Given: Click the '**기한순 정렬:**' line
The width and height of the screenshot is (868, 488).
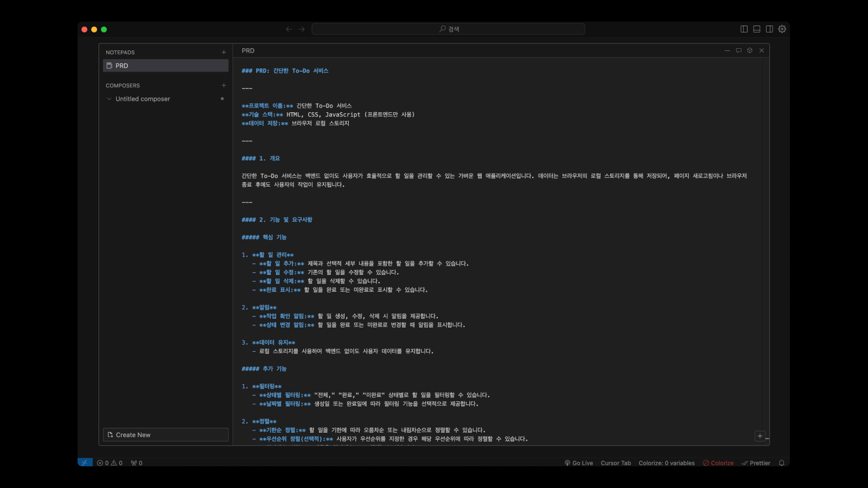Looking at the screenshot, I should coord(369,431).
